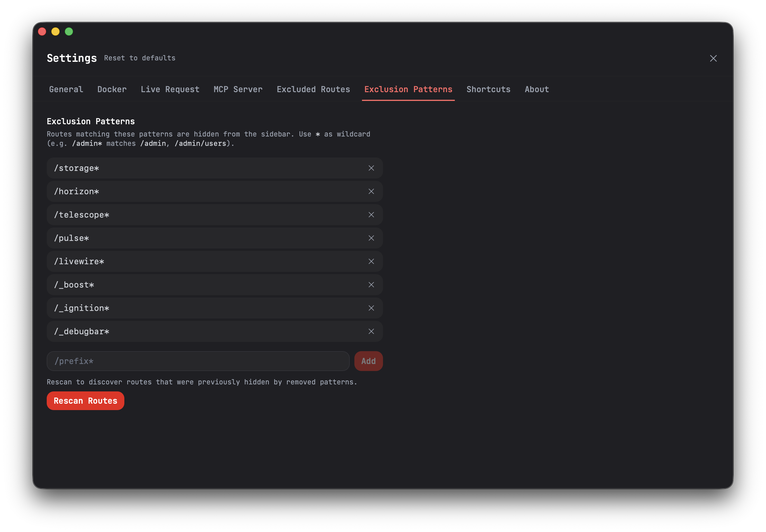The width and height of the screenshot is (766, 532).
Task: Remove the /_debugbar* exclusion pattern
Action: [x=371, y=331]
